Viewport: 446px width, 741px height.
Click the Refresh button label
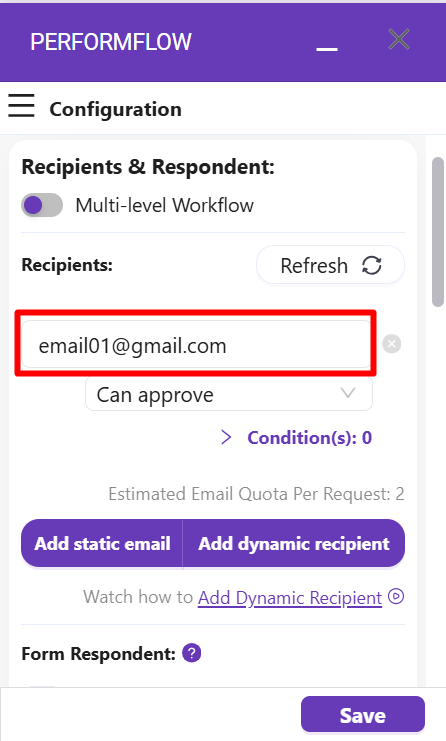coord(314,266)
